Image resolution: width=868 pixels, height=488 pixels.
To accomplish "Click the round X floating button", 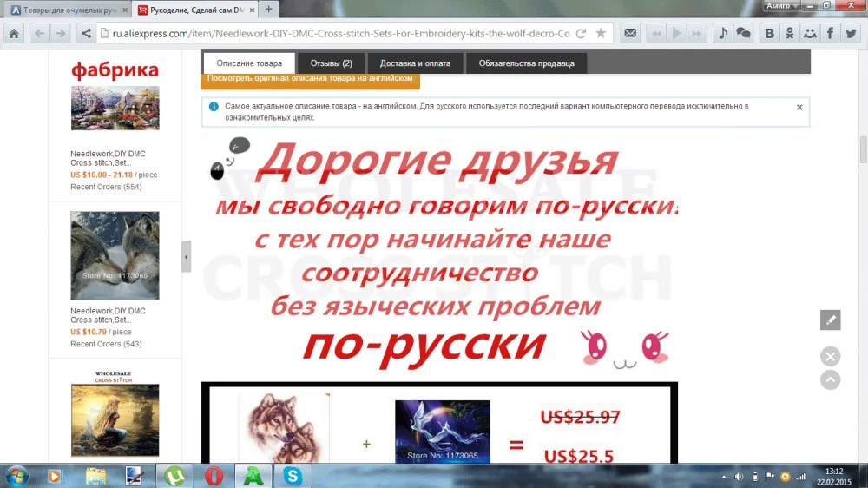I will point(831,356).
